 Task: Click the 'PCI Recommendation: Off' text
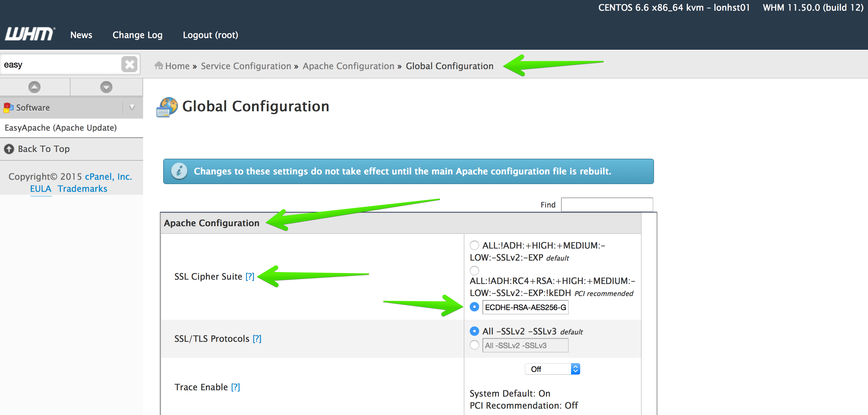[x=524, y=406]
